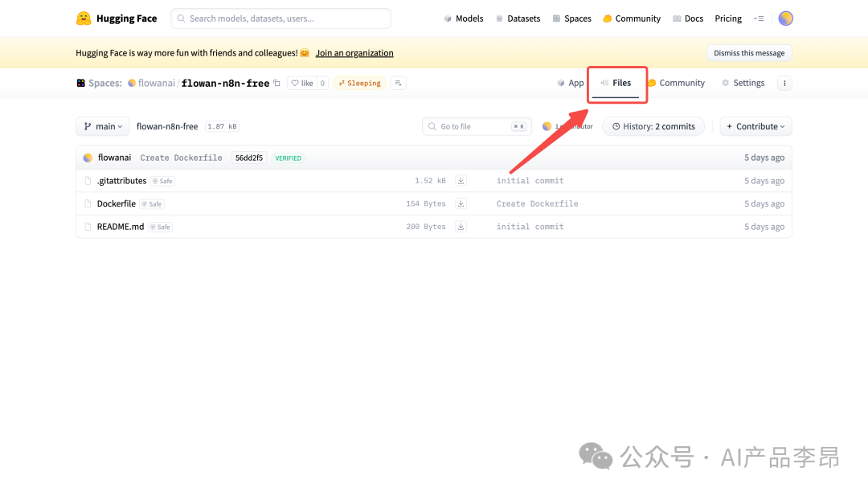Click the Safe badge on README.md
Image resolution: width=868 pixels, height=492 pixels.
161,227
